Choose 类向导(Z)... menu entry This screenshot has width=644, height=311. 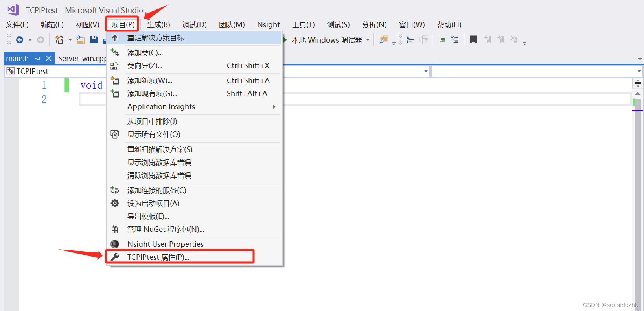(195, 66)
